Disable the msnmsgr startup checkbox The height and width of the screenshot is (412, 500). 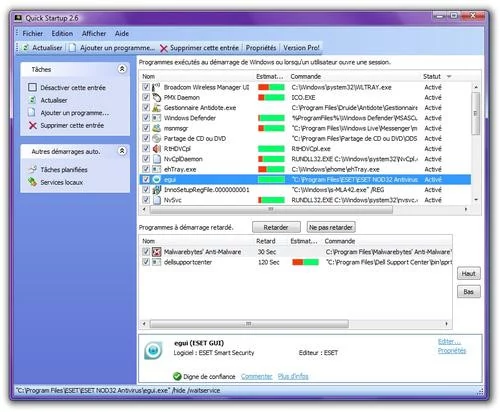[146, 128]
